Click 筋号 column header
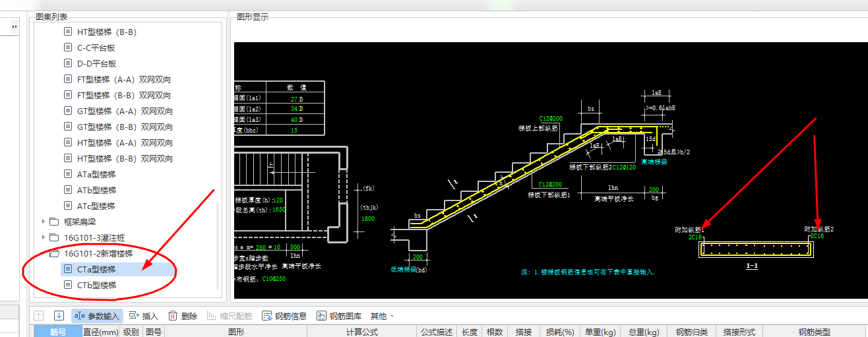 click(58, 332)
